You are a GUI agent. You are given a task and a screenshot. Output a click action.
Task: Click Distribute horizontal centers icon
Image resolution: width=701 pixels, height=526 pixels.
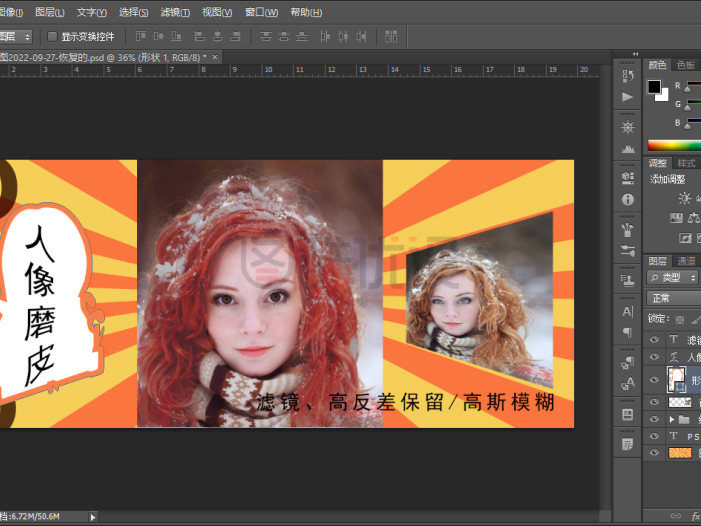coord(343,36)
